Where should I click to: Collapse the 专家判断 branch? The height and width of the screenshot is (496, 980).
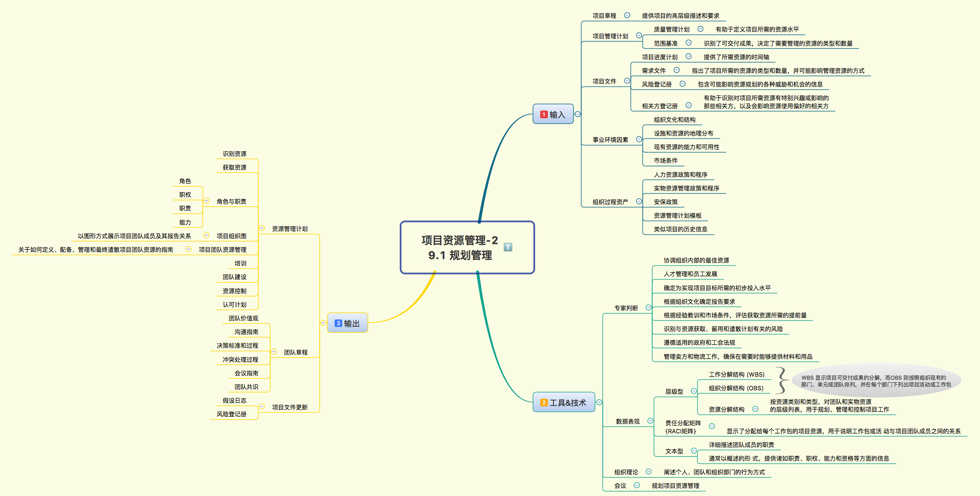coord(649,306)
